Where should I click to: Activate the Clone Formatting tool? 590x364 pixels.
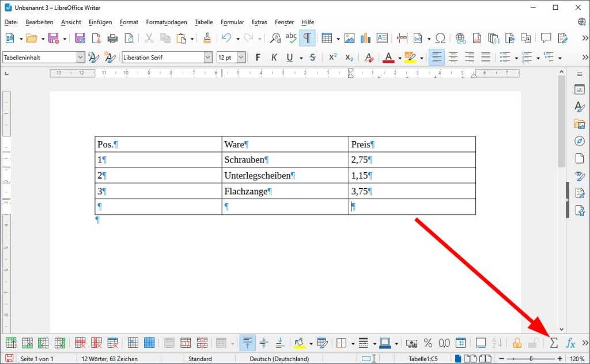point(206,39)
